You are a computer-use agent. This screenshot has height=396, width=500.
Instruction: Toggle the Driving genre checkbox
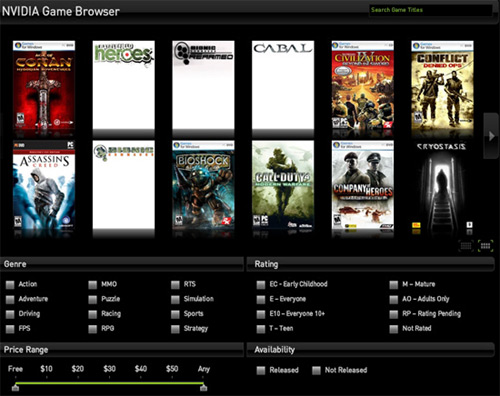pos(10,314)
